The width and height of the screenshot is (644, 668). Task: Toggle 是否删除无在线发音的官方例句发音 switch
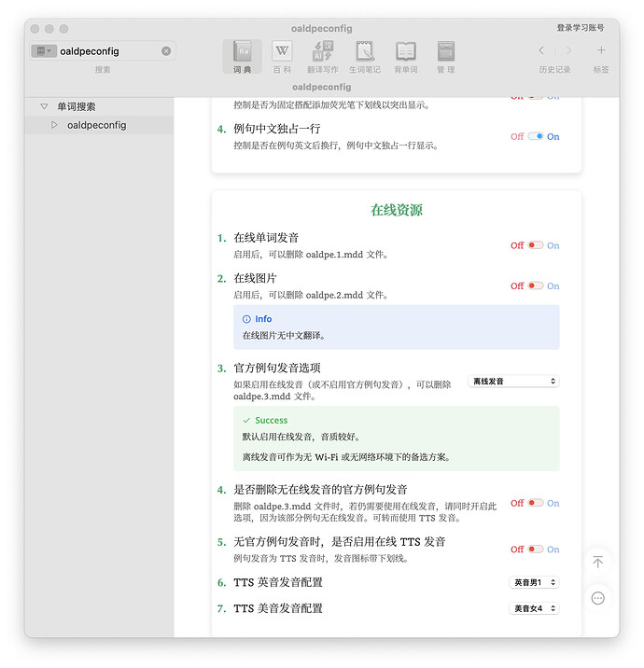click(x=536, y=503)
